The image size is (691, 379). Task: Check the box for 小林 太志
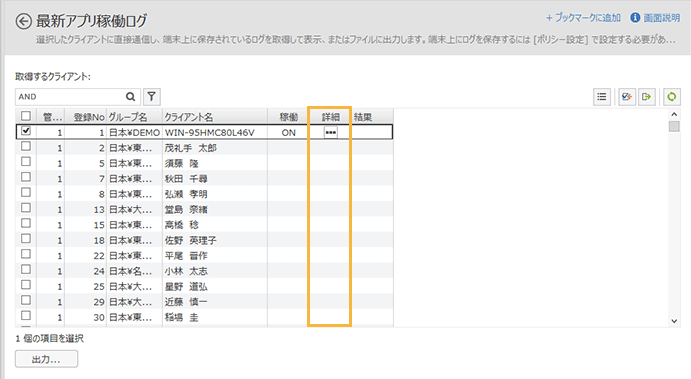coord(26,269)
